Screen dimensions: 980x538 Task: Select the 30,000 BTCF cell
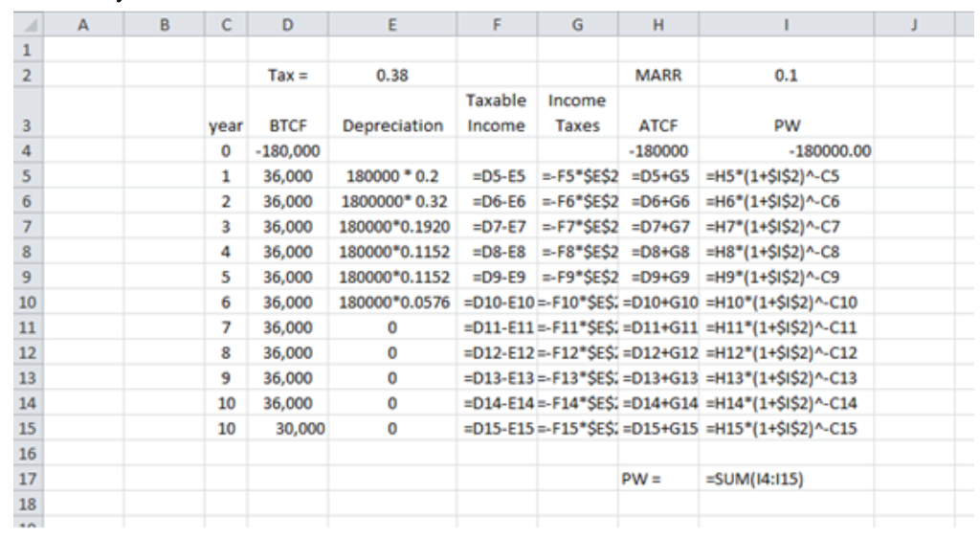(x=287, y=428)
